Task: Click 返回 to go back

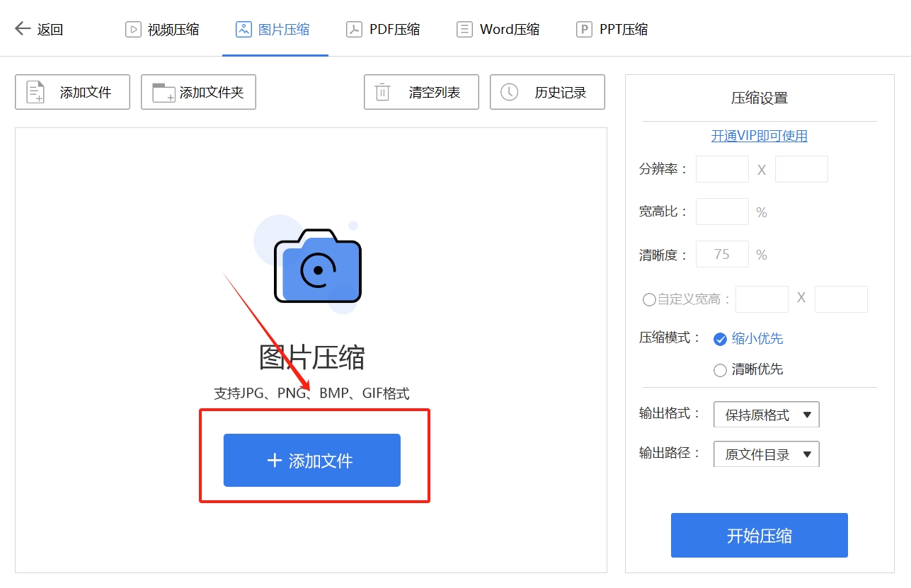Action: [39, 29]
